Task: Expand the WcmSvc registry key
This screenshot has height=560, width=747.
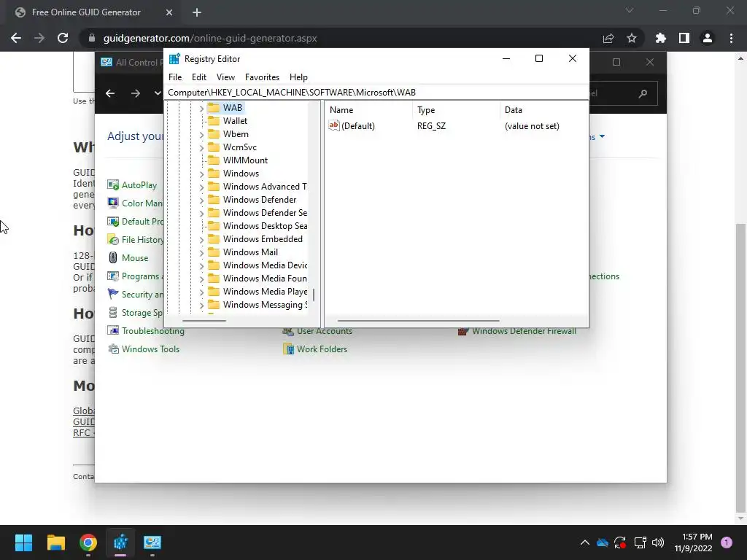Action: click(x=201, y=148)
